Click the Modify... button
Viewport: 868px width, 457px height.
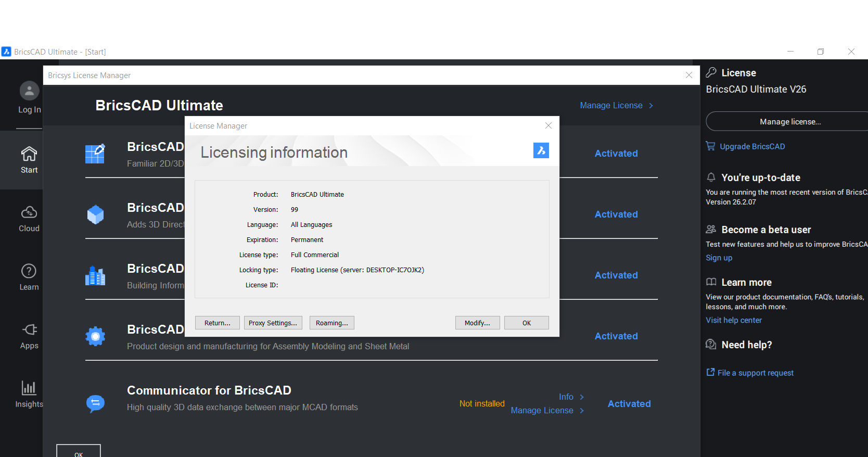pos(477,323)
